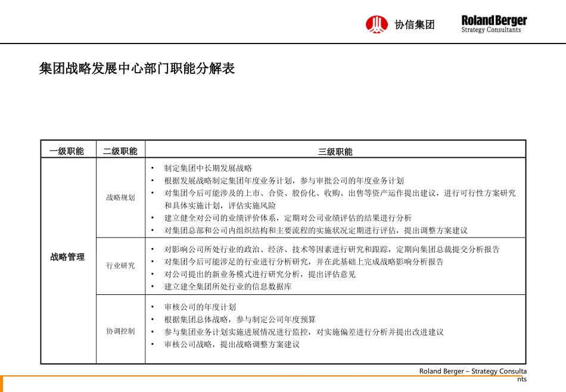Select the 战略规划 cell
The image size is (566, 392).
tap(120, 198)
